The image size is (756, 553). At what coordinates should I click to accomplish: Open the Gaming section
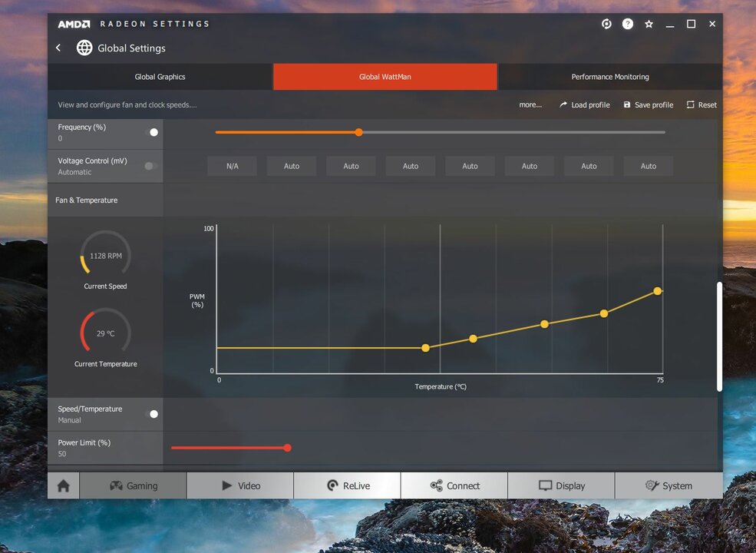pos(133,485)
